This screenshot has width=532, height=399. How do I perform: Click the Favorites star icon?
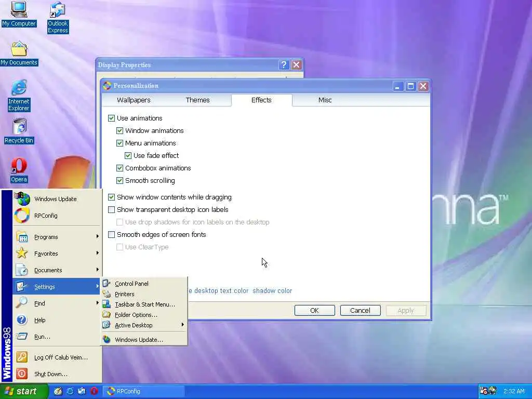click(22, 253)
